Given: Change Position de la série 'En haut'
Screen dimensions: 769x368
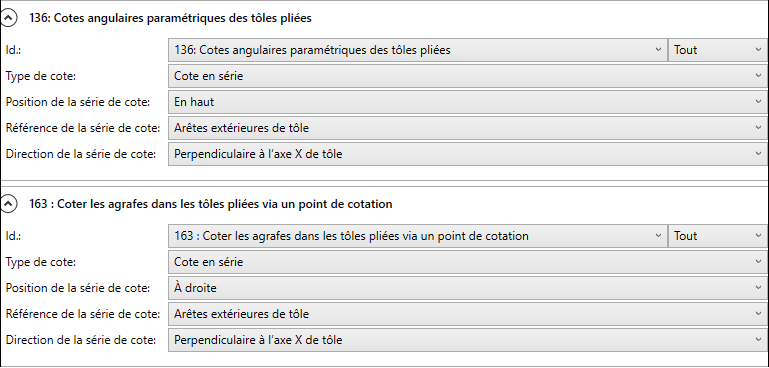Looking at the screenshot, I should tap(468, 102).
